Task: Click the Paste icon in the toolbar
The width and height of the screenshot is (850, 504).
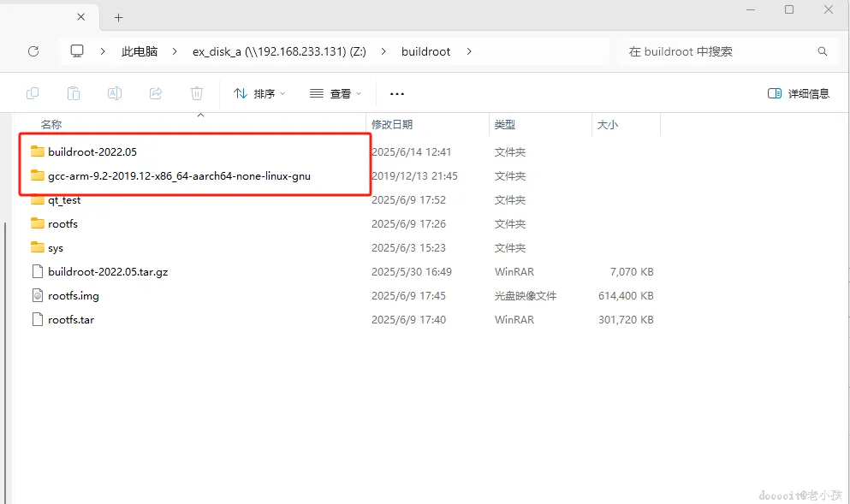Action: 73,93
